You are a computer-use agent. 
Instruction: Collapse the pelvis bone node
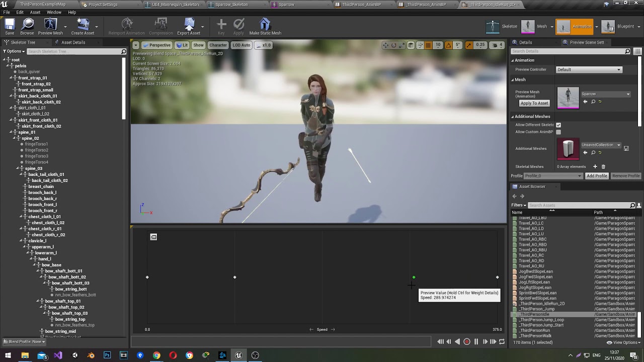(11, 66)
